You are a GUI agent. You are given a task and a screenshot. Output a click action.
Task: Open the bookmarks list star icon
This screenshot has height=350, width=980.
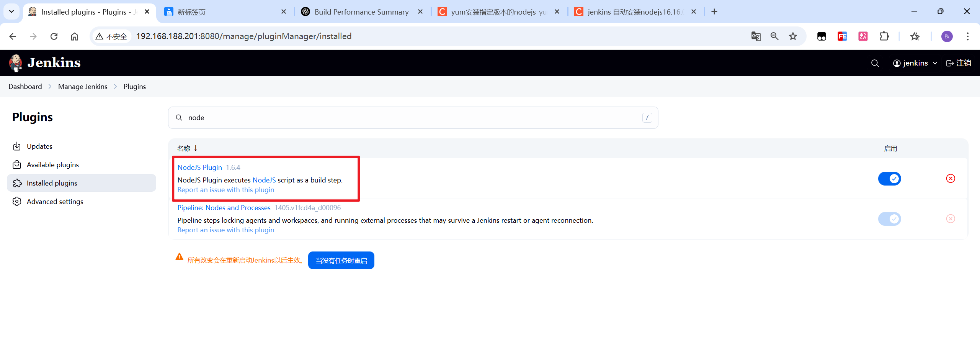[x=915, y=36]
